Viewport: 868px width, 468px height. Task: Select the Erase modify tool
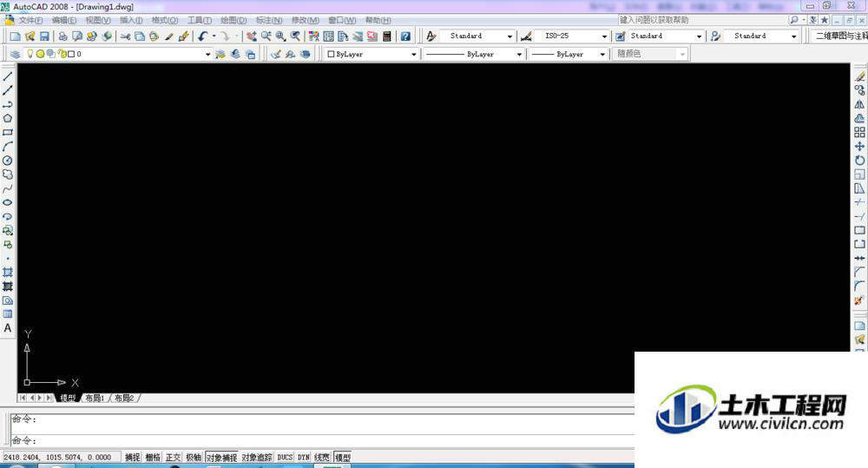[859, 76]
